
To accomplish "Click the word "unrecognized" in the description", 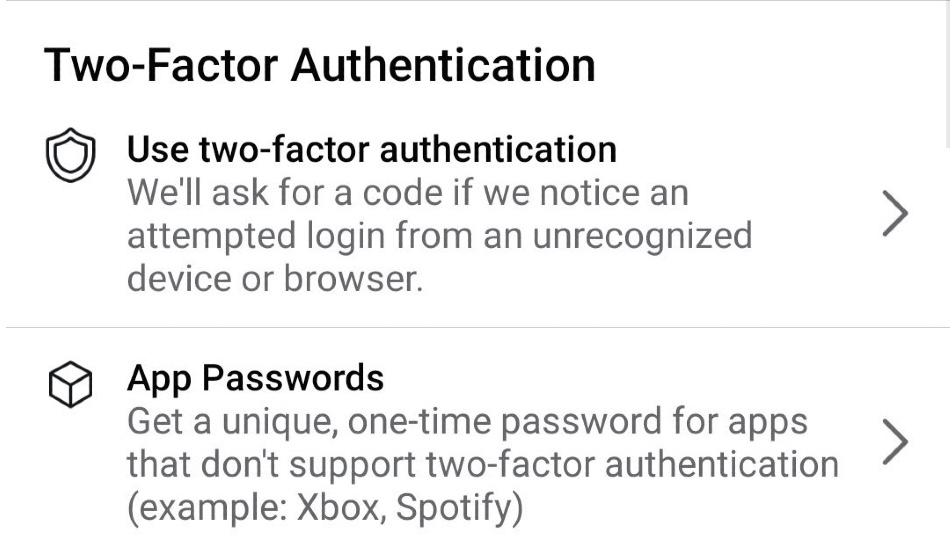I will pos(642,236).
